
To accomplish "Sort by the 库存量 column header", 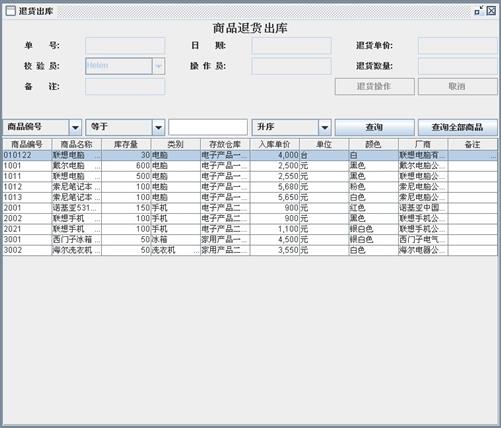I will (126, 144).
